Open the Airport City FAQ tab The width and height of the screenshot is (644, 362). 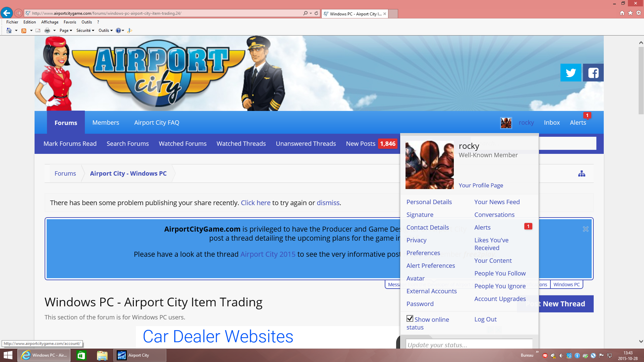point(157,123)
